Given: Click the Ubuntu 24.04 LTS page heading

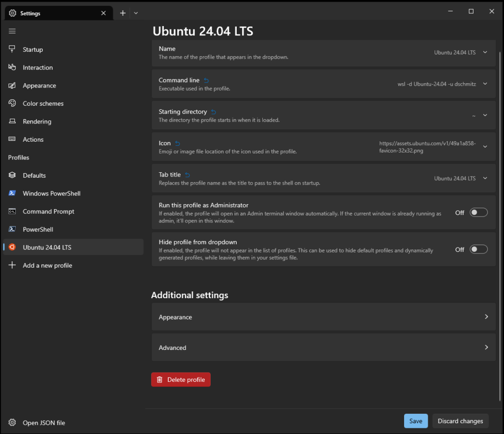Looking at the screenshot, I should point(203,31).
